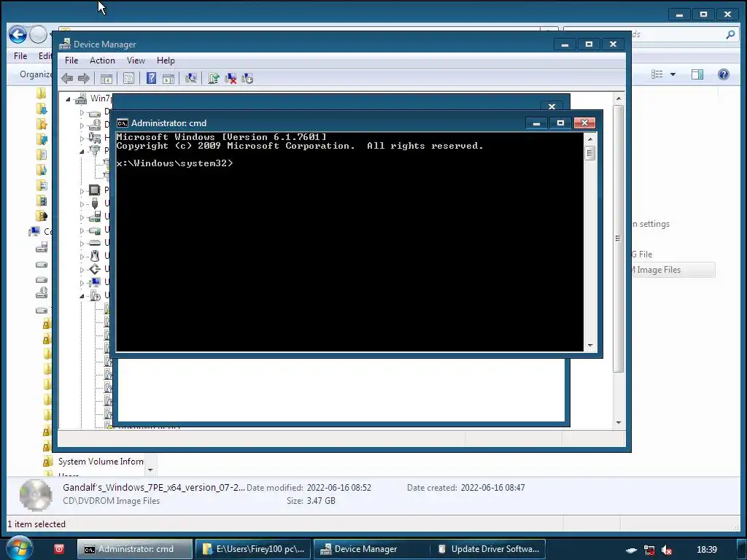Viewport: 747px width, 560px height.
Task: Expand the disk drives node arrow
Action: [x=82, y=113]
